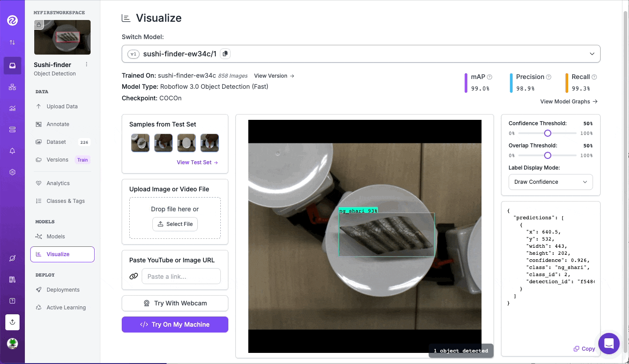629x364 pixels.
Task: Show the Recall help tooltip icon
Action: tap(594, 77)
